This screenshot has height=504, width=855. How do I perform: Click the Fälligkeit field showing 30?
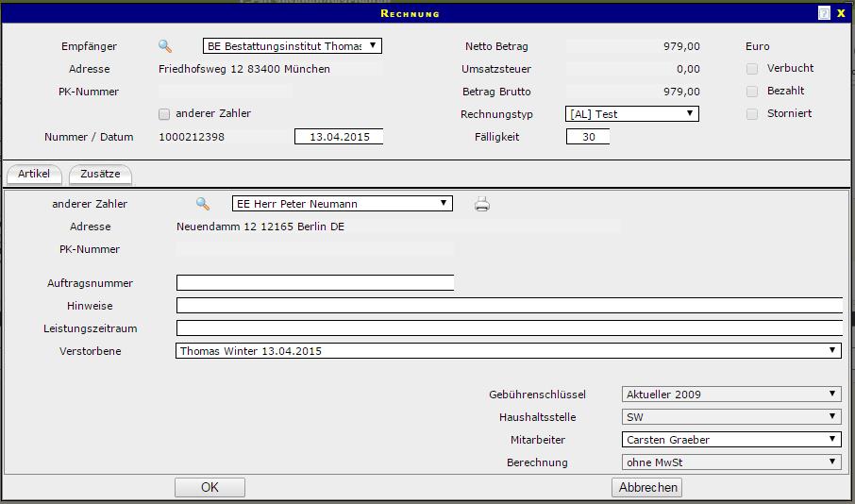588,137
